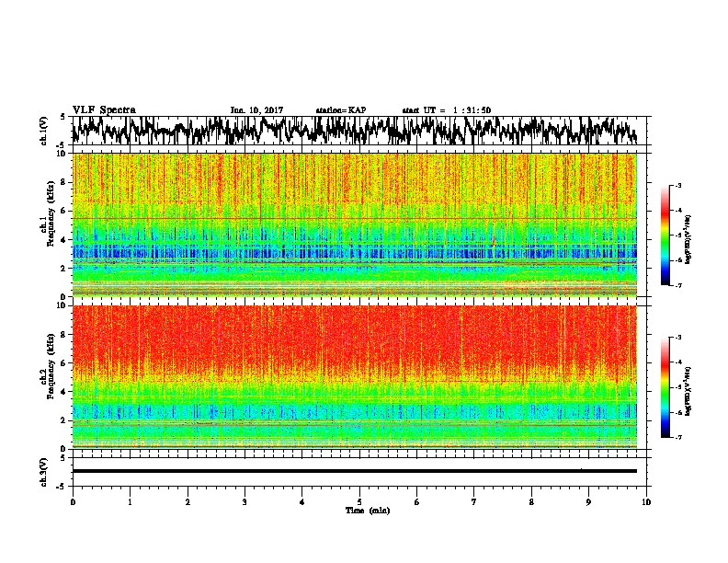Click the ch.1 voltage waveform trace panel
This screenshot has height=563, width=728.
click(358, 131)
